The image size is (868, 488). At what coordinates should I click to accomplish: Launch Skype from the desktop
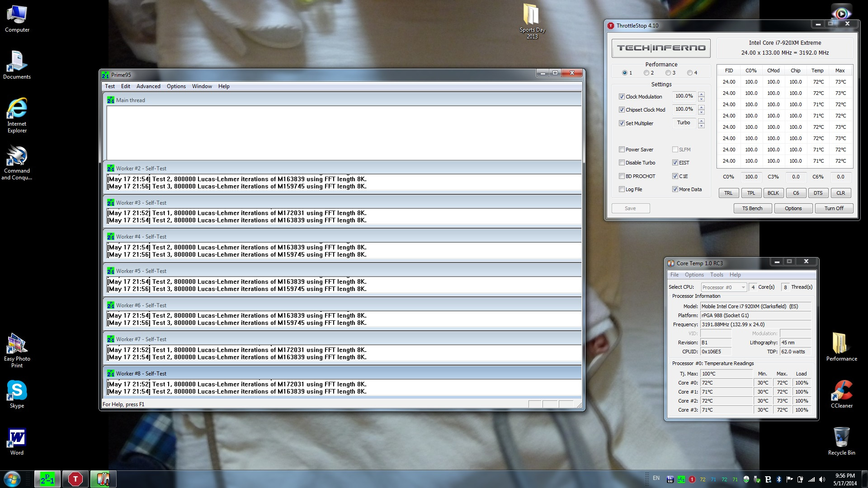coord(17,394)
